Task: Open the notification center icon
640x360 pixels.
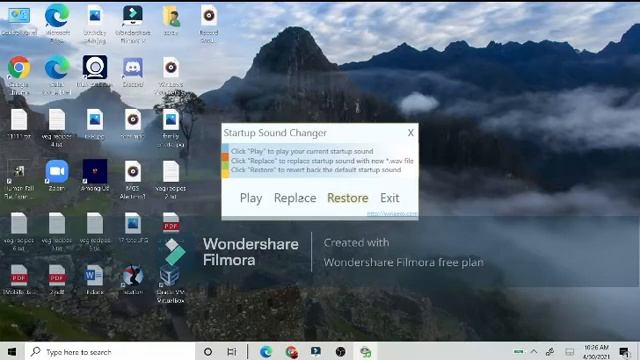Action: (x=624, y=351)
